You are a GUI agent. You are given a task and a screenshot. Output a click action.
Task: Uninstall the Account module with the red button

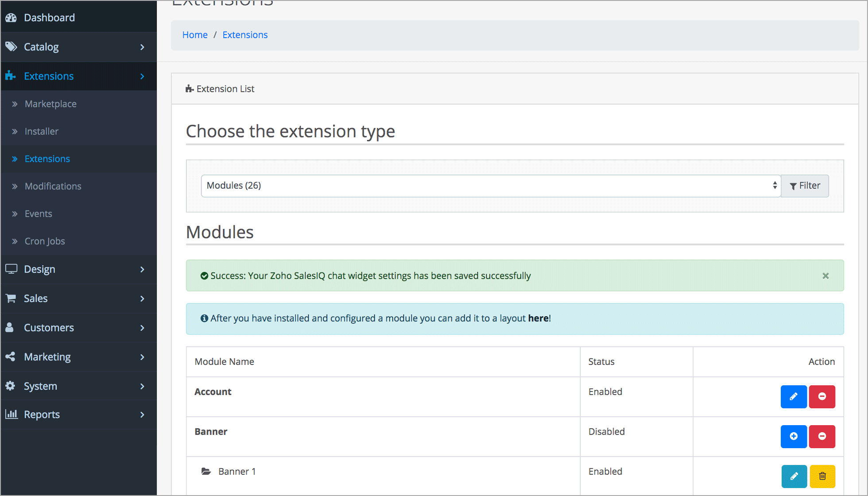(x=822, y=396)
